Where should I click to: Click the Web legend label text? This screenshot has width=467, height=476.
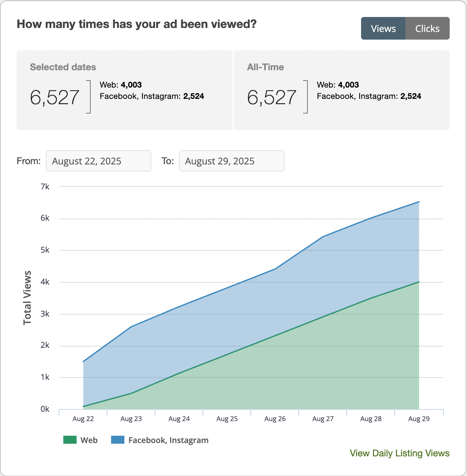pos(89,440)
